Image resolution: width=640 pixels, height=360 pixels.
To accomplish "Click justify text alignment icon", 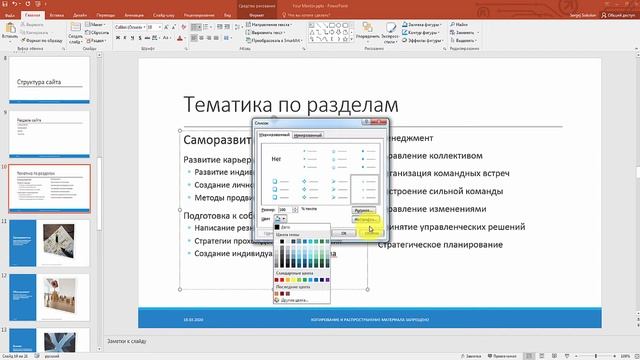I will (216, 38).
